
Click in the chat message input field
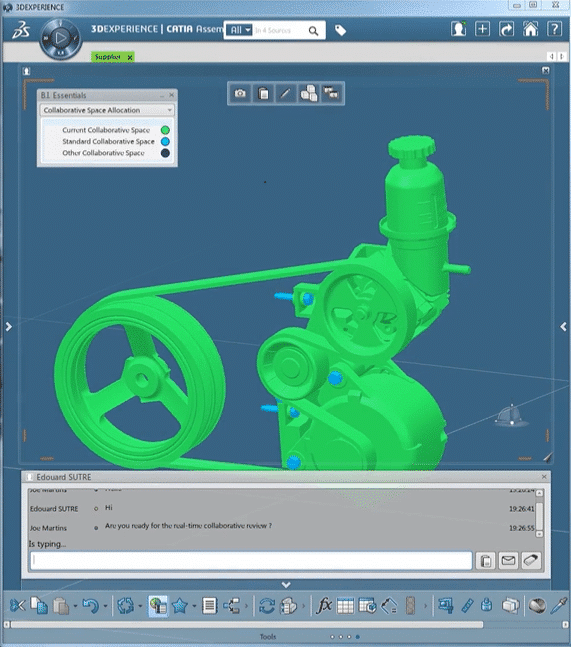(251, 560)
